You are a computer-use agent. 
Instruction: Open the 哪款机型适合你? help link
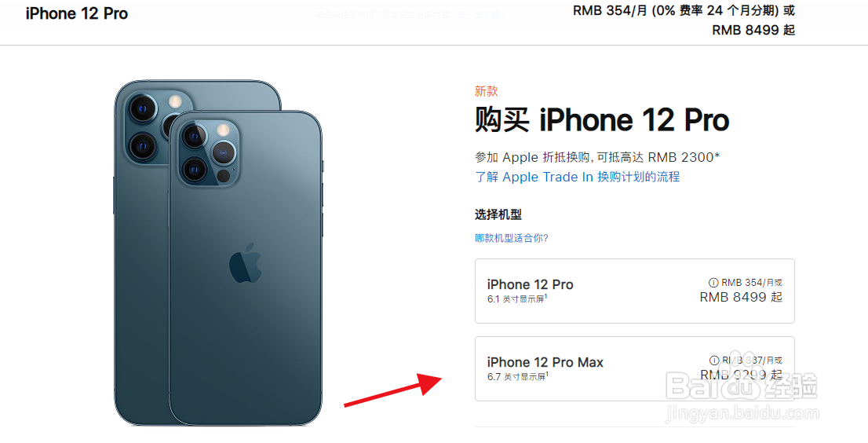tap(512, 238)
